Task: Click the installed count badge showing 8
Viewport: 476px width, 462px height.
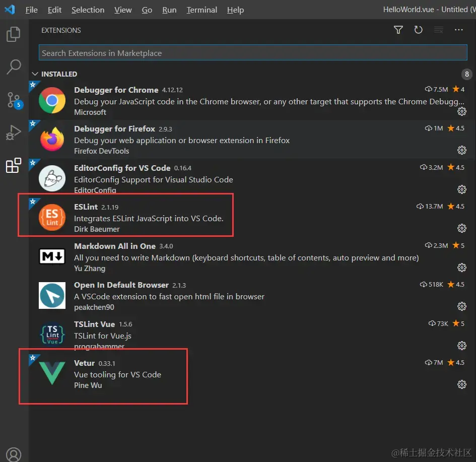Action: [466, 74]
